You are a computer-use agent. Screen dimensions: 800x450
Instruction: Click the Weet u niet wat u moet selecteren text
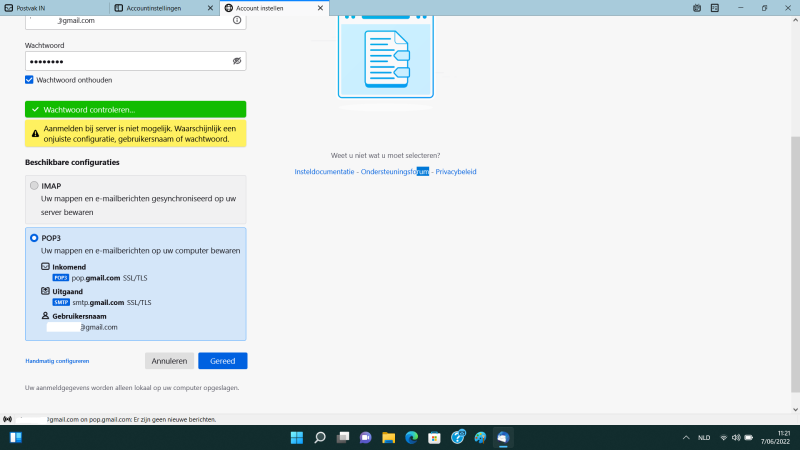click(x=385, y=156)
